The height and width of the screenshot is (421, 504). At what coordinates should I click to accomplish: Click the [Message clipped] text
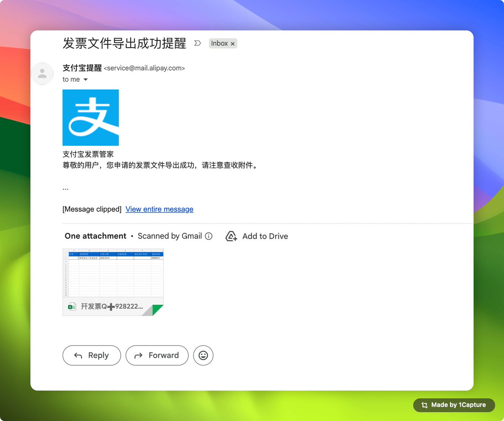(x=92, y=209)
